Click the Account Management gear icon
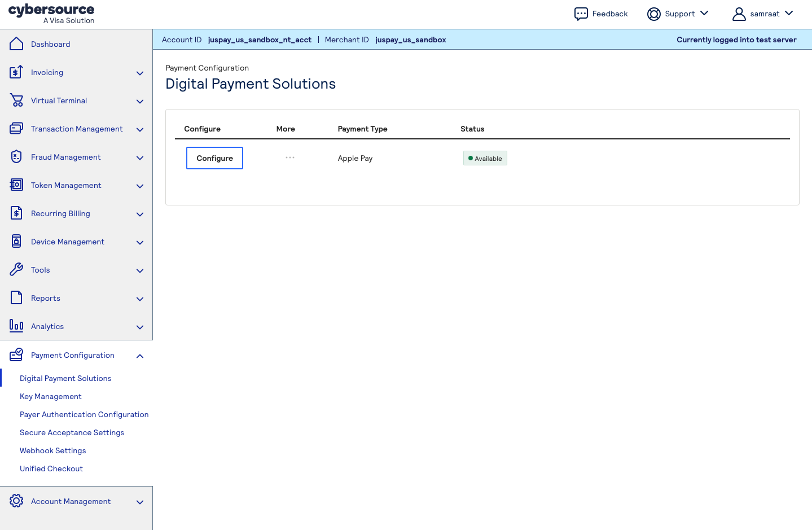 point(16,501)
